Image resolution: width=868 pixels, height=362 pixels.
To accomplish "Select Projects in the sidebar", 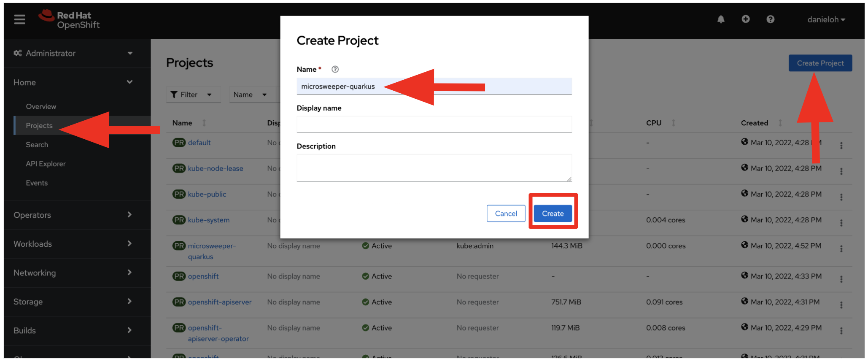I will (x=39, y=125).
